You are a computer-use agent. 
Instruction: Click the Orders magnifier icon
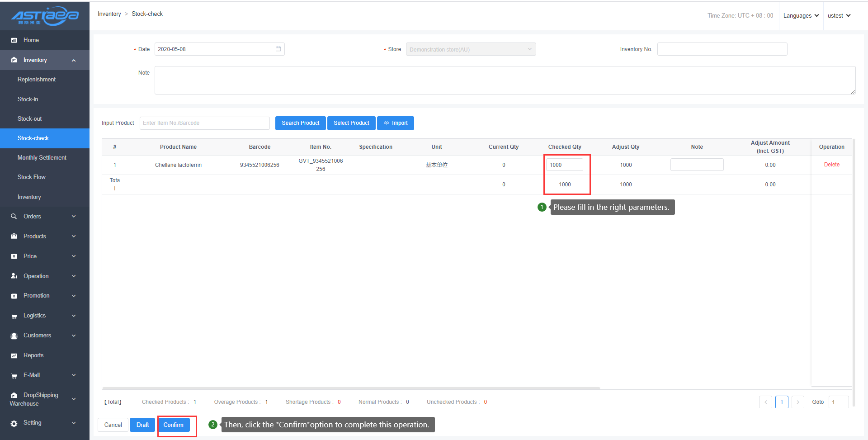[14, 217]
